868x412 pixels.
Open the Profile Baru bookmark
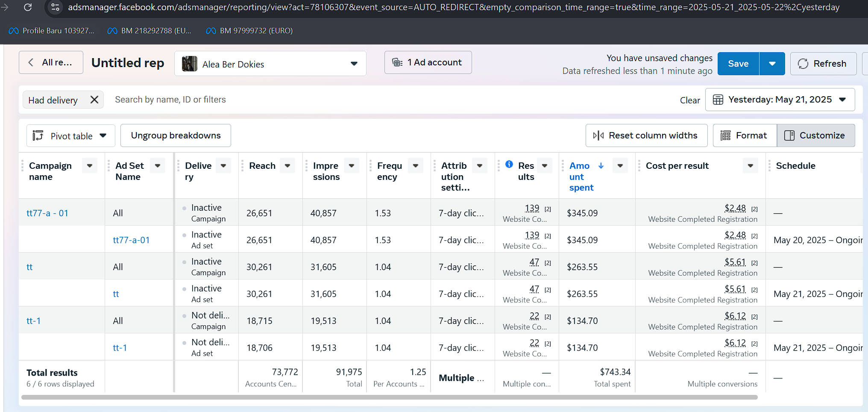click(51, 31)
